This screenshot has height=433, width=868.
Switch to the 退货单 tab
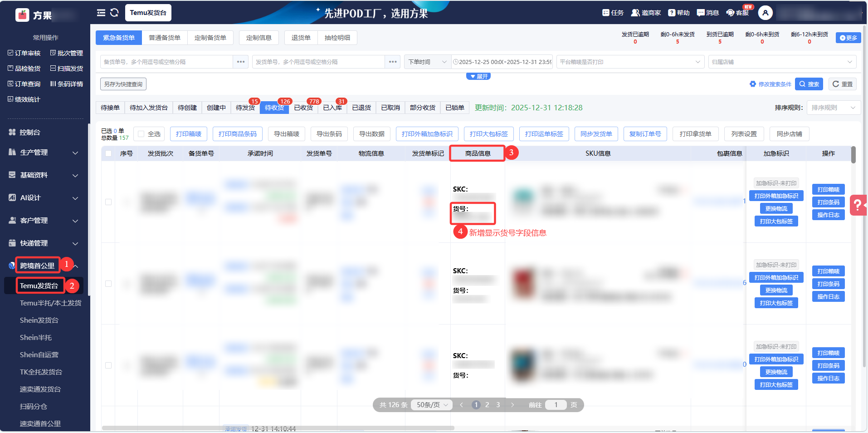click(301, 38)
